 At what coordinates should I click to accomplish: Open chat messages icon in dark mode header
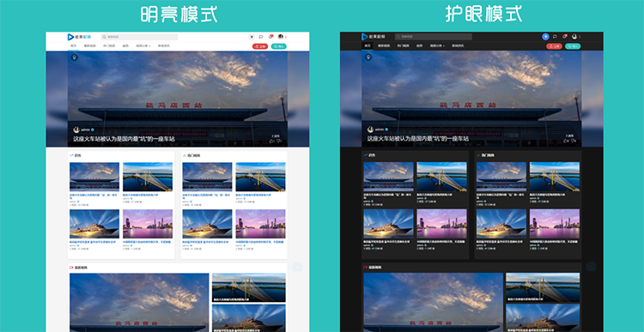point(555,37)
